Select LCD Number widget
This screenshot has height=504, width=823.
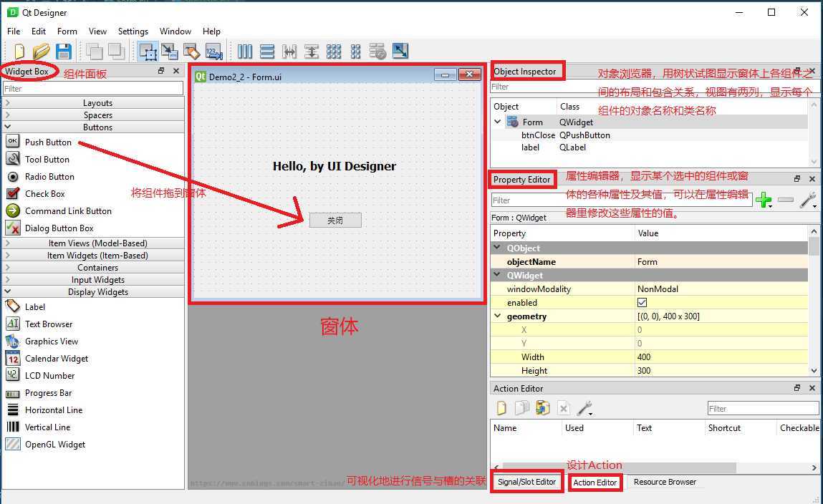click(49, 376)
